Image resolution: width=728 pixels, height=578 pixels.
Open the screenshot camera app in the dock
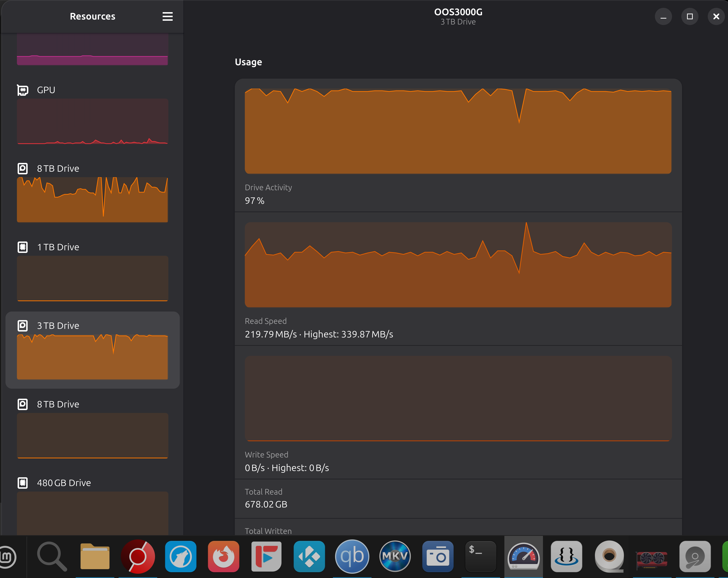pos(438,556)
